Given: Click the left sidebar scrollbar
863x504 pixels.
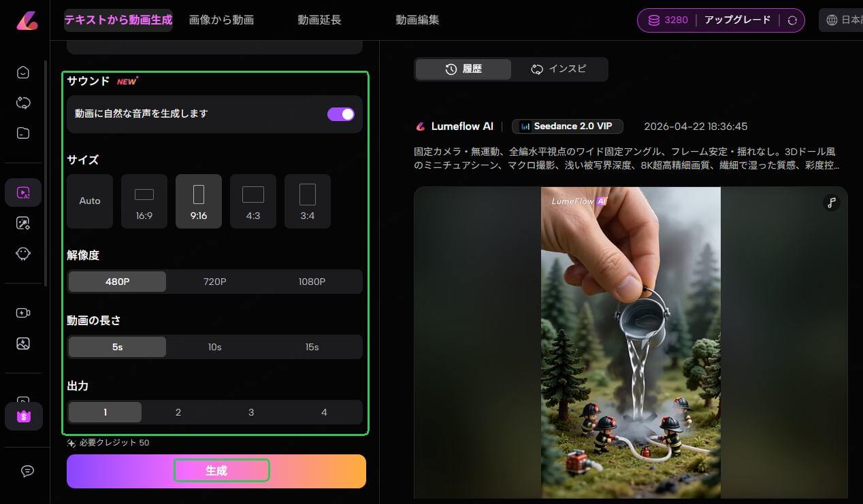Looking at the screenshot, I should click(46, 173).
